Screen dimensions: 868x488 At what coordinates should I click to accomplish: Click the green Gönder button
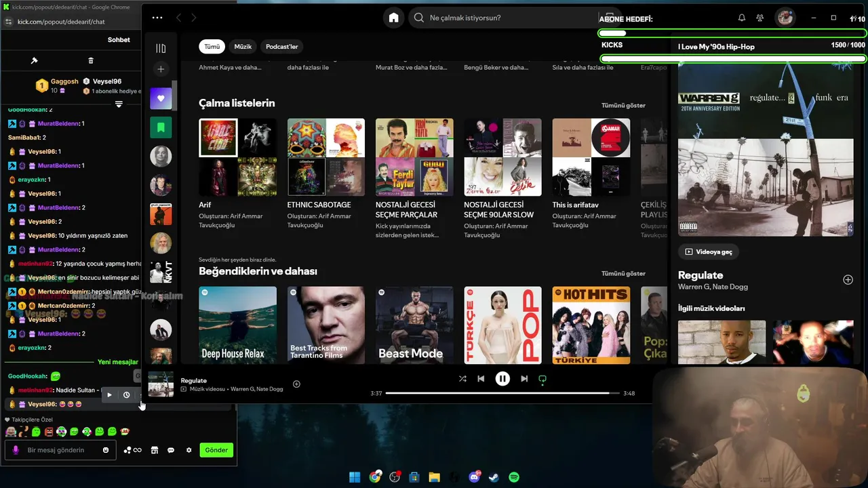[216, 450]
